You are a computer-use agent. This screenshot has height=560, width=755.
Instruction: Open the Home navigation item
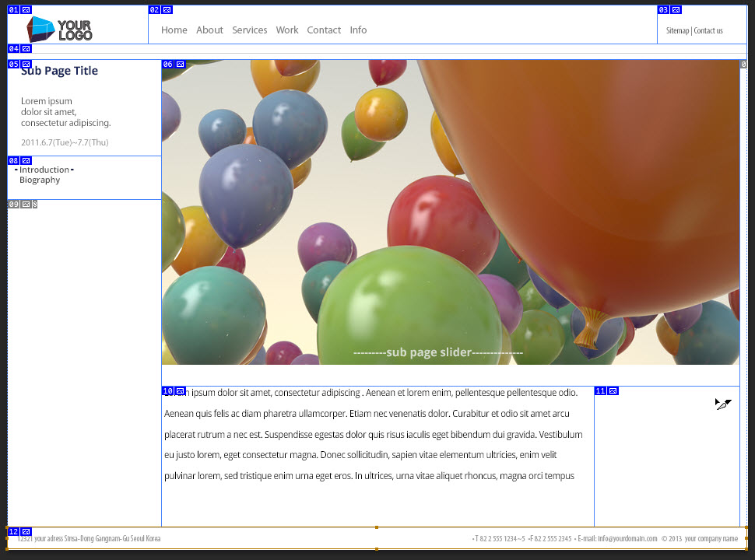coord(174,30)
